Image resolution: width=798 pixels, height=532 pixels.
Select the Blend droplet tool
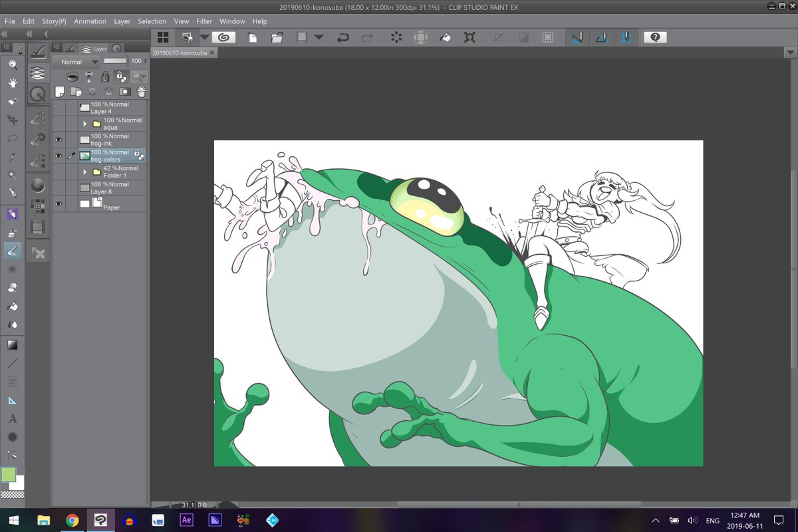coord(12,325)
